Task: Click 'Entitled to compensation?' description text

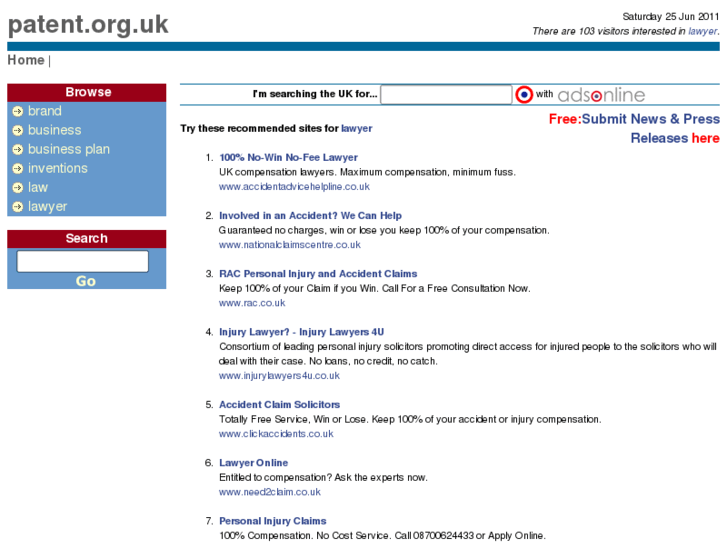Action: click(323, 478)
